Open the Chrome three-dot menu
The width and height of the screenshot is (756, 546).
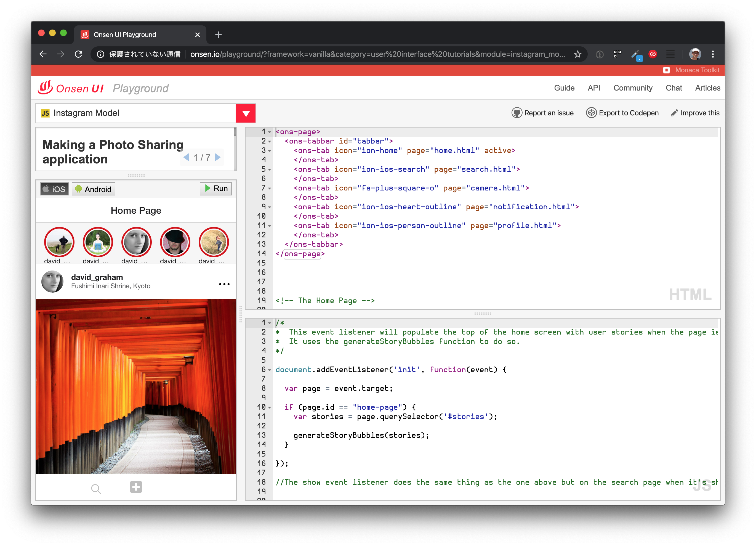(713, 54)
